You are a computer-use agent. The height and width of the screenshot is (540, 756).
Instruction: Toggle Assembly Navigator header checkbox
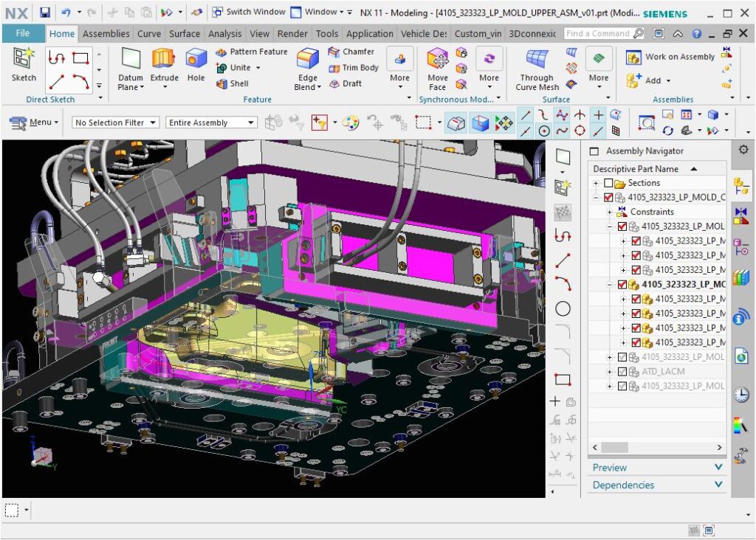[594, 151]
